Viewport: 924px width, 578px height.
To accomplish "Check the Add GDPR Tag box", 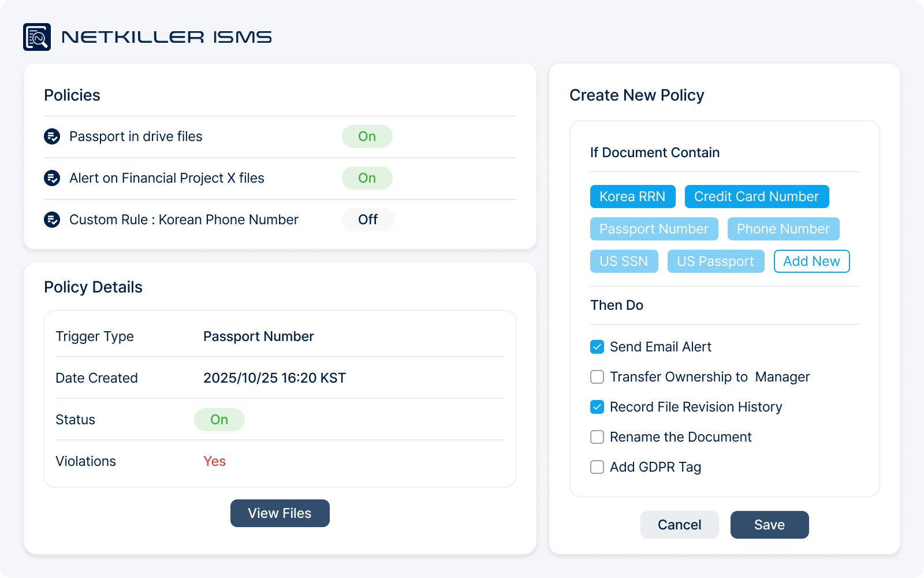I will point(597,467).
